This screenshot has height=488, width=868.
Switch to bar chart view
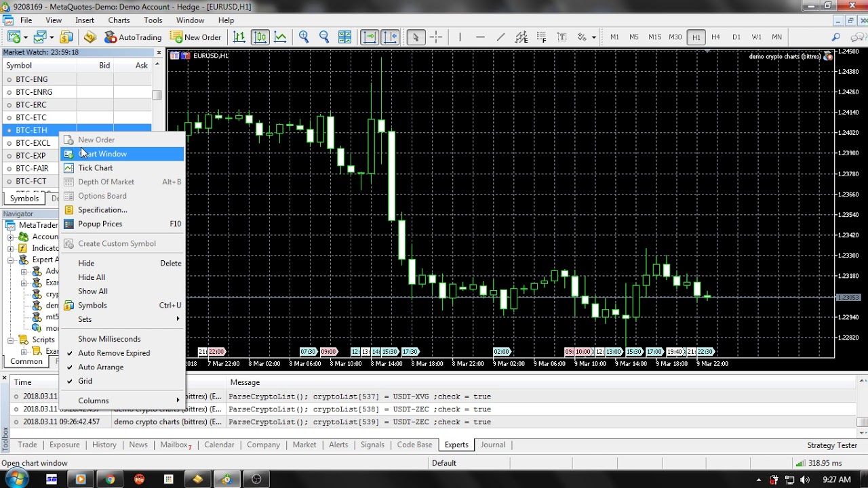click(x=239, y=37)
